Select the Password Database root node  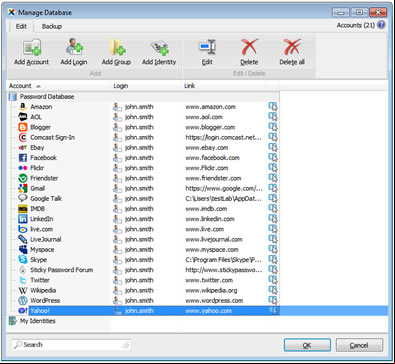coord(47,97)
